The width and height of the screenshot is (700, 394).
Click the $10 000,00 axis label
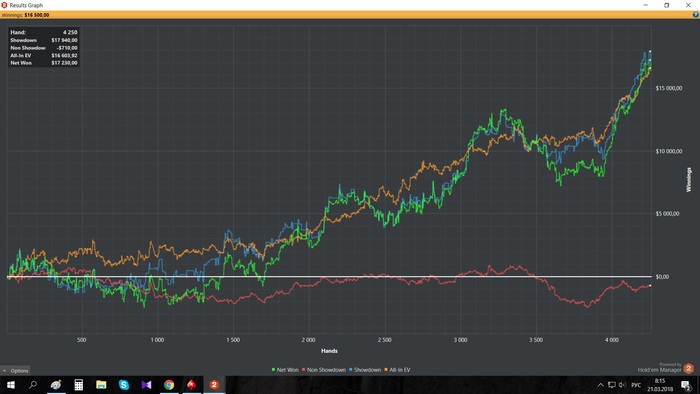tap(668, 151)
